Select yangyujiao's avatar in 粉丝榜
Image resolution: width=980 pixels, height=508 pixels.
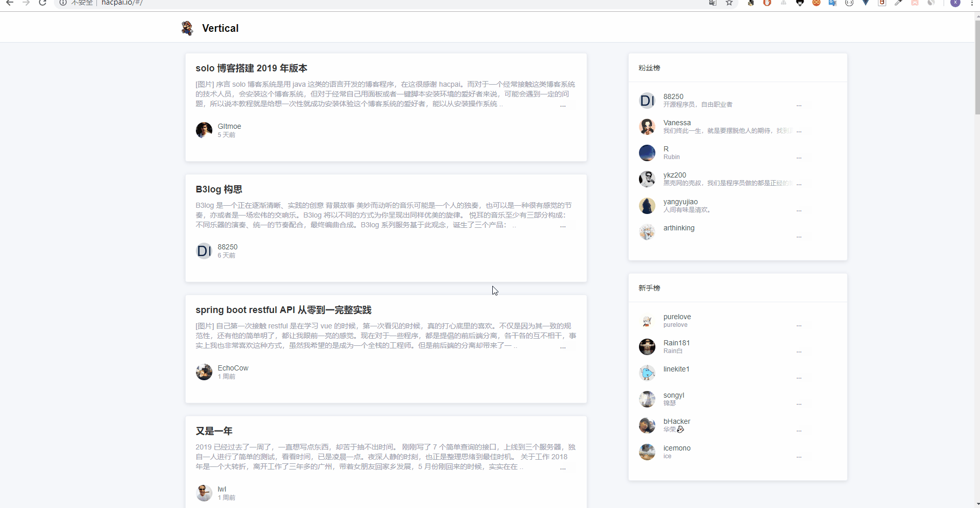(647, 206)
